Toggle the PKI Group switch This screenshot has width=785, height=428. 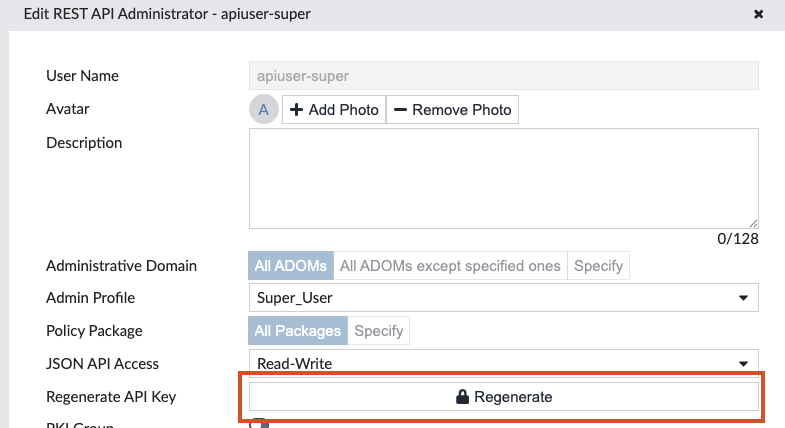pyautogui.click(x=259, y=423)
